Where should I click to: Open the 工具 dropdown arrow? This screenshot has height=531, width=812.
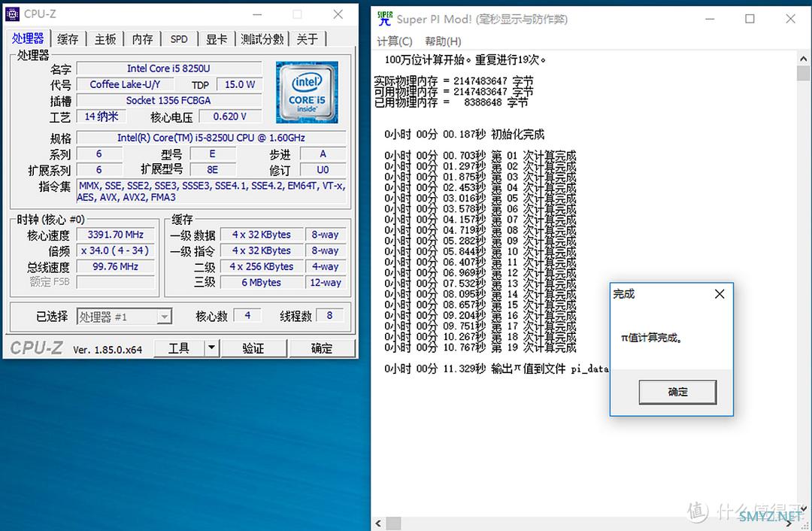click(211, 347)
